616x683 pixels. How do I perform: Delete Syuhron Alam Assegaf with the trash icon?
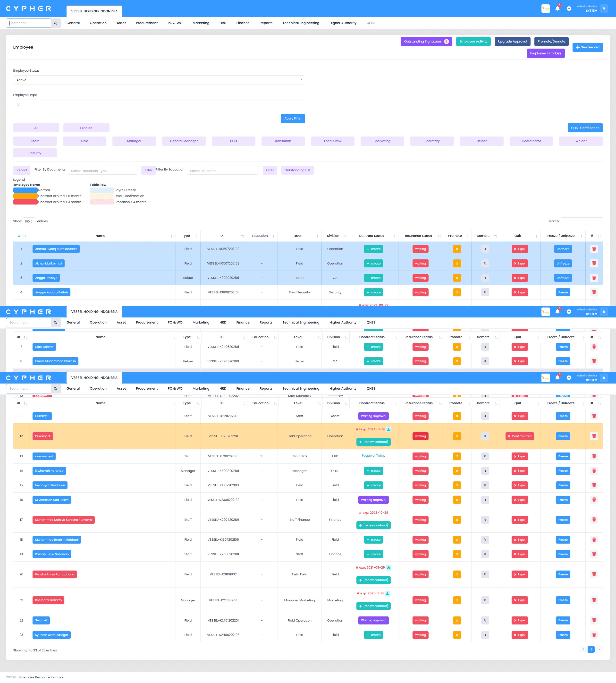click(x=594, y=635)
